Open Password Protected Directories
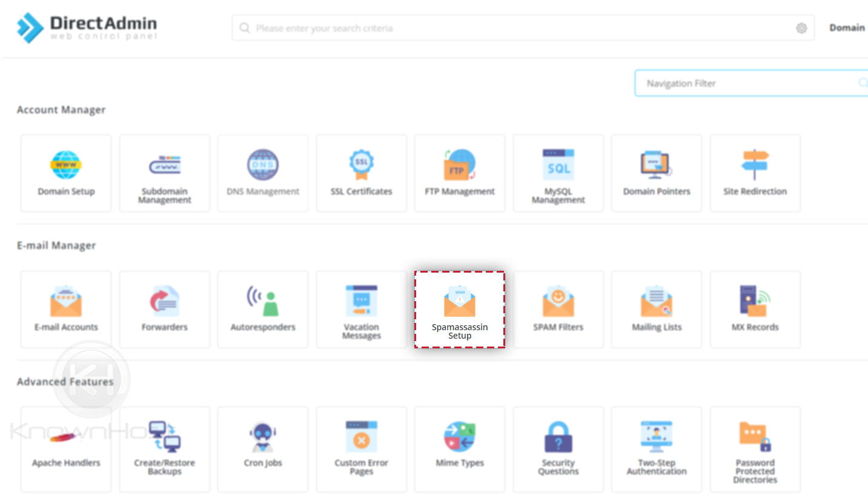The height and width of the screenshot is (498, 868). pos(755,448)
